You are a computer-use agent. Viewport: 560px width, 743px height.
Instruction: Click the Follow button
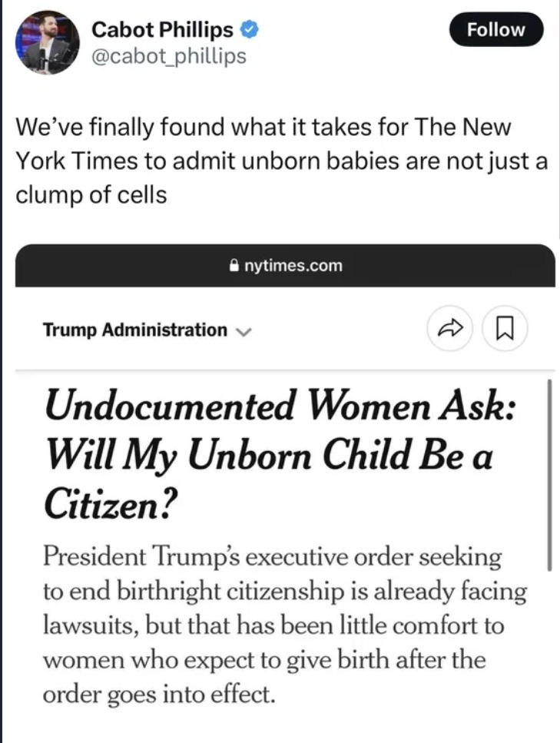click(496, 29)
